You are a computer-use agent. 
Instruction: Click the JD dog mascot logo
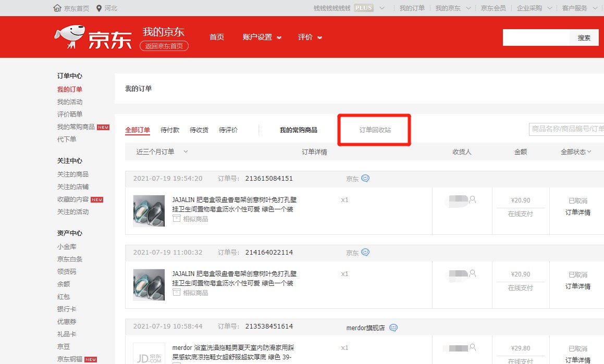(x=69, y=37)
